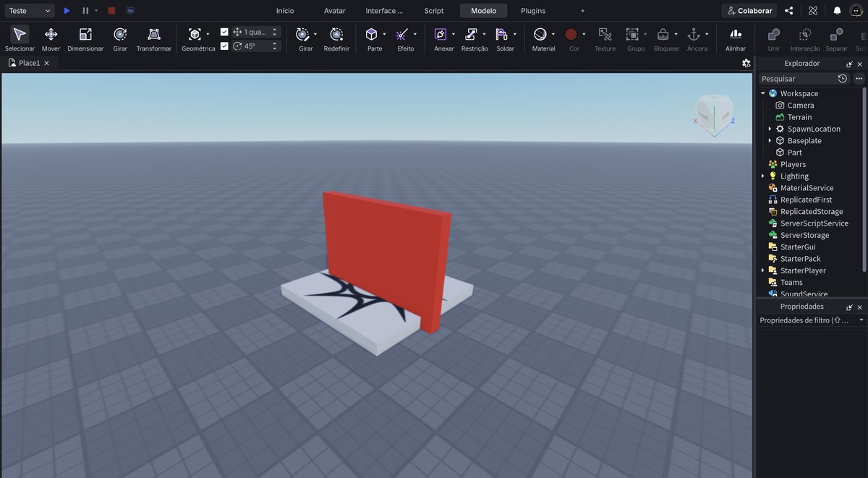868x478 pixels.
Task: Expand the StarterPlayer node
Action: pos(763,270)
